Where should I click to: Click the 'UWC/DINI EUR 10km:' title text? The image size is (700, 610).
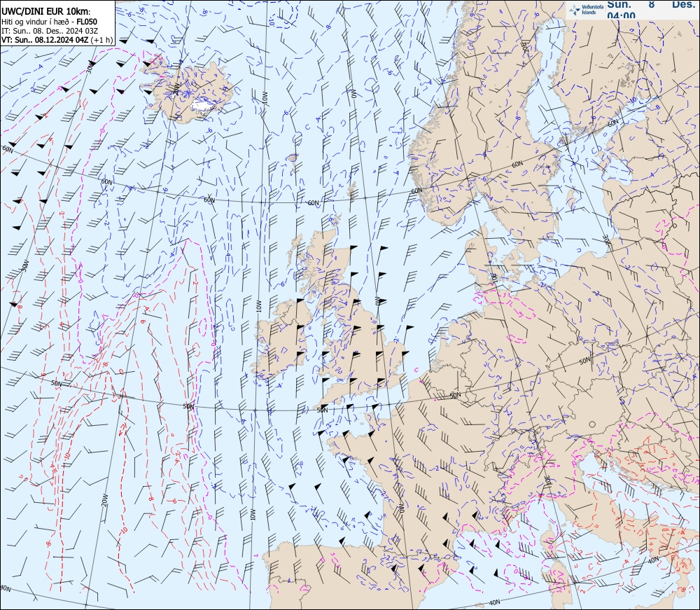pyautogui.click(x=46, y=12)
